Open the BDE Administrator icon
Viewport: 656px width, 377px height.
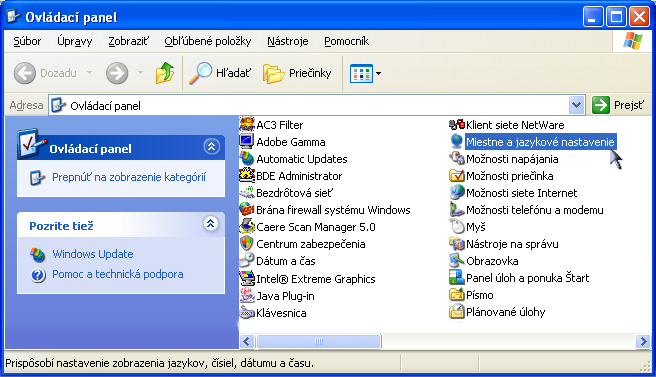click(247, 175)
